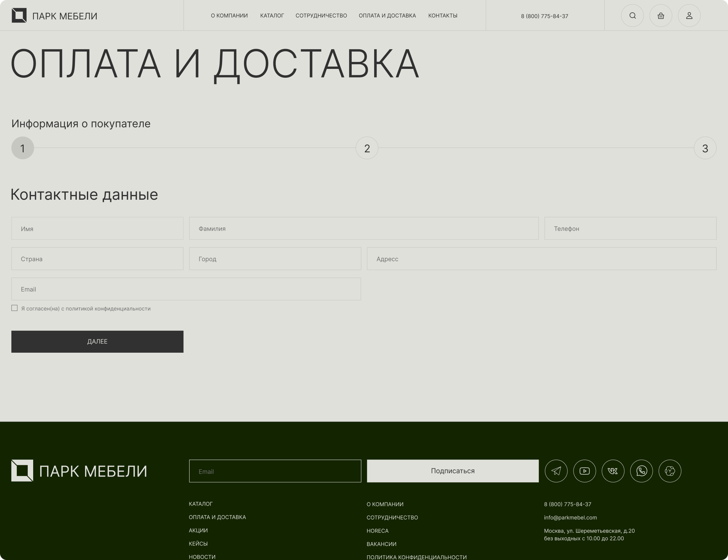This screenshot has width=728, height=560.
Task: Open the WhatsApp social icon
Action: tap(641, 471)
